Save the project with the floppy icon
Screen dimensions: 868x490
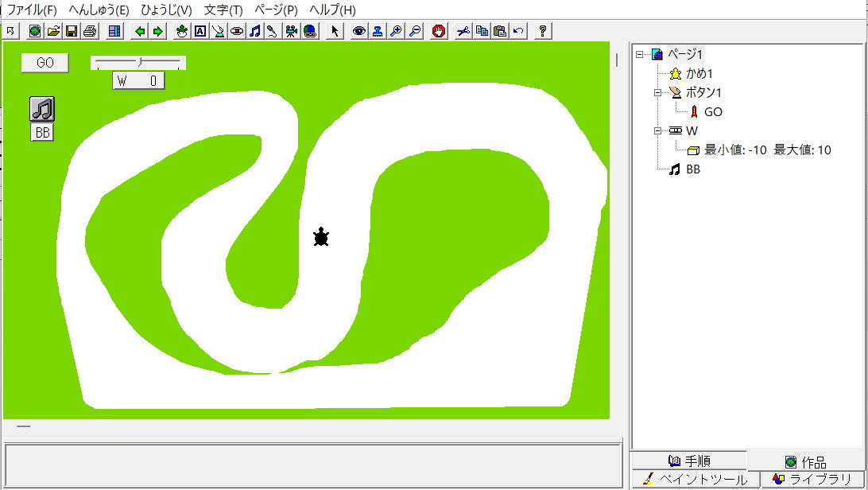(x=72, y=31)
